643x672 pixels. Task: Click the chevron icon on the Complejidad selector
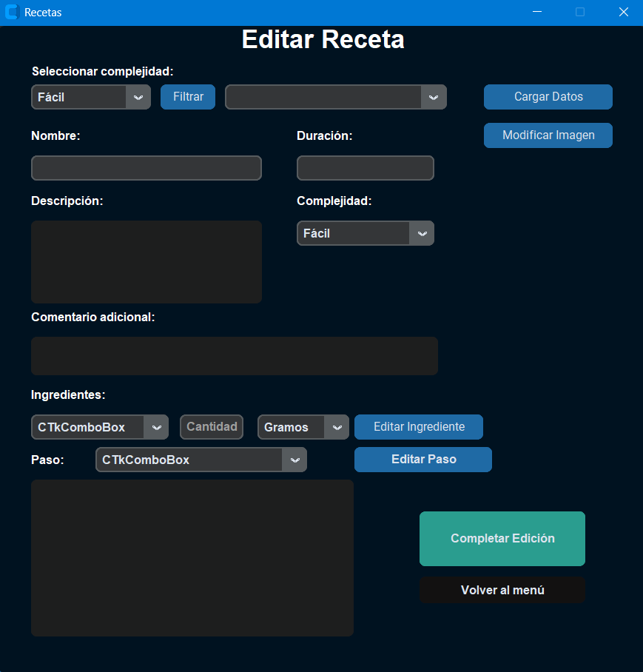coord(423,233)
